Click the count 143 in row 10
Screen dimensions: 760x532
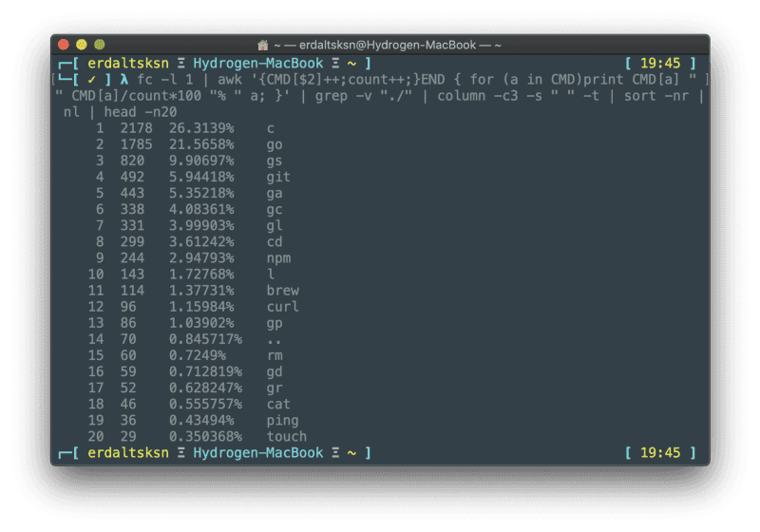coord(132,275)
